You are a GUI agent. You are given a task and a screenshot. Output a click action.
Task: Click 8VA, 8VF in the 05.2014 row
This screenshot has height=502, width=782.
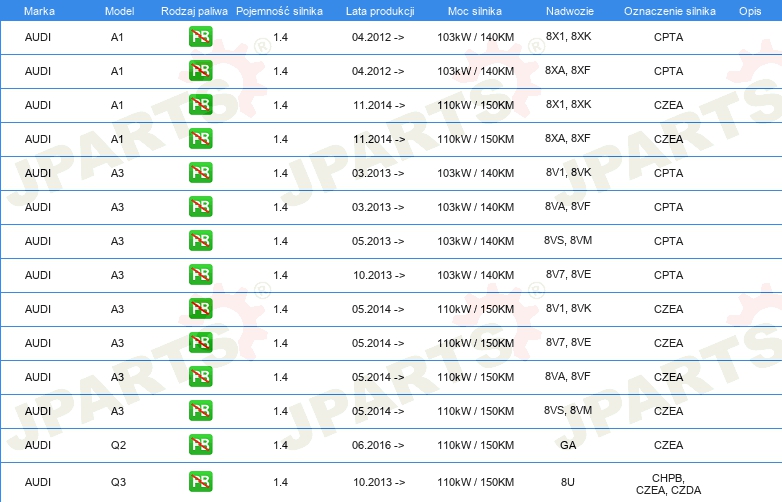click(x=568, y=376)
